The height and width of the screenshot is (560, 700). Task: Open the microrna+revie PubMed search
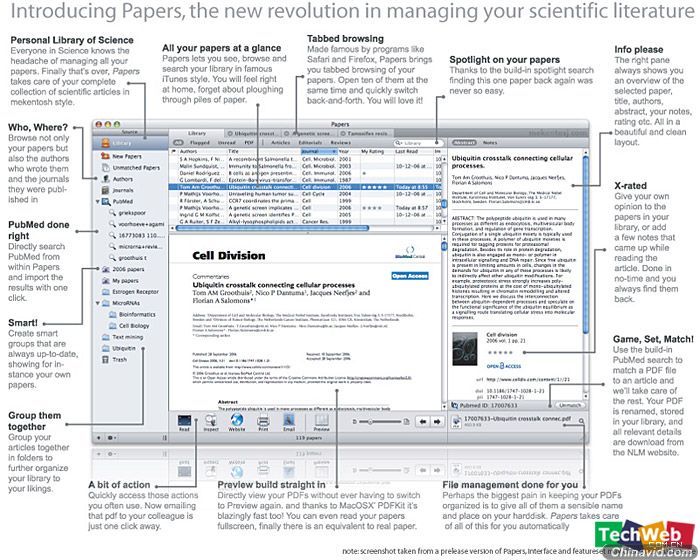[x=137, y=247]
